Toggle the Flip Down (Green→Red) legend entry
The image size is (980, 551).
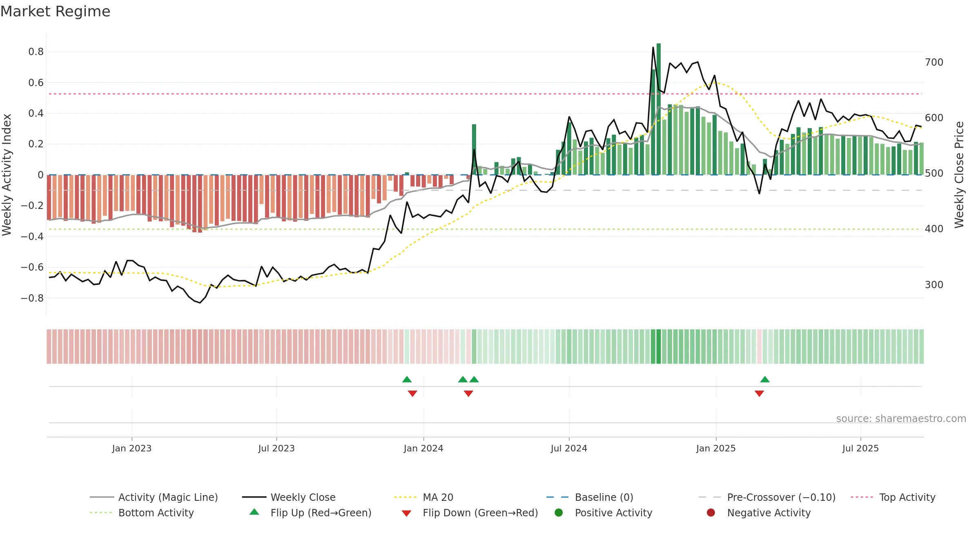pos(470,513)
